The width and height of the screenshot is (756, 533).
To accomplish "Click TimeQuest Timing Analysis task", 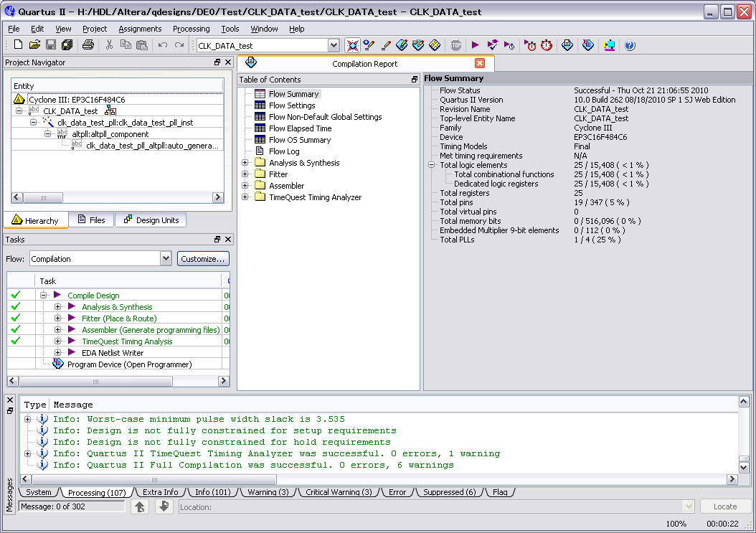I will (127, 341).
